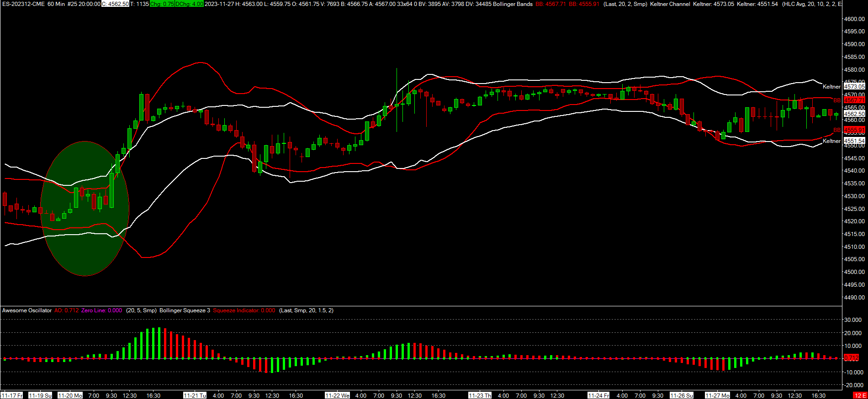Click the 11-24 Fr date marker

598,395
